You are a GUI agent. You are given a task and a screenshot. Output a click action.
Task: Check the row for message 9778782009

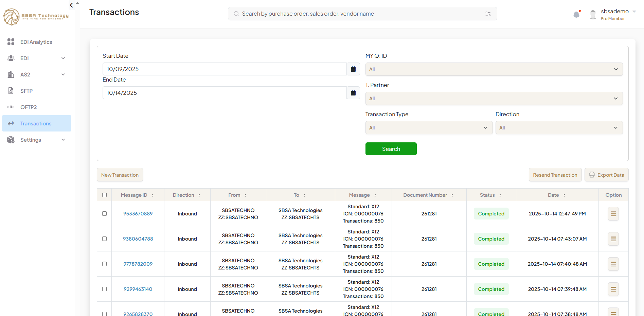[104, 264]
